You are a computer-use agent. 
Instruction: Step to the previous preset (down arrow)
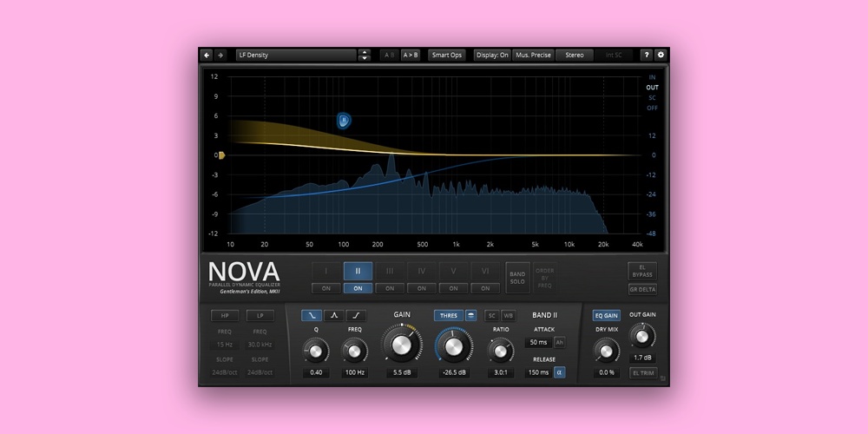pyautogui.click(x=365, y=57)
